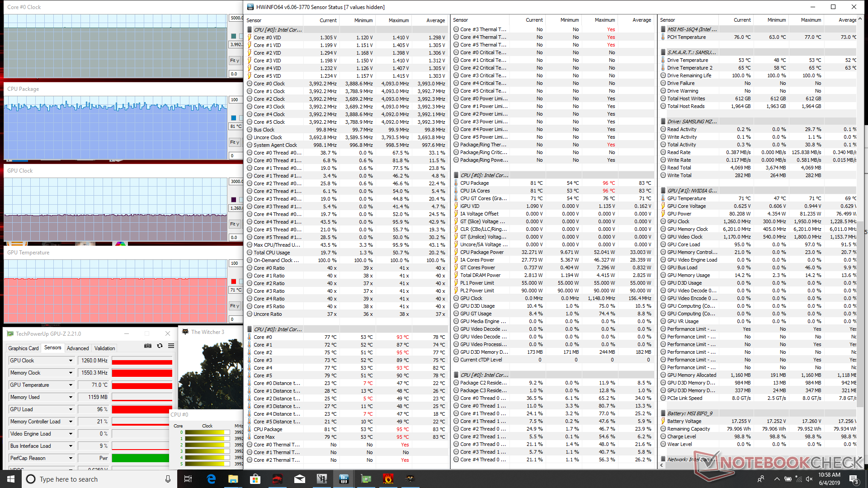Click Mail icon in taskbar
This screenshot has height=488, width=868.
(299, 479)
